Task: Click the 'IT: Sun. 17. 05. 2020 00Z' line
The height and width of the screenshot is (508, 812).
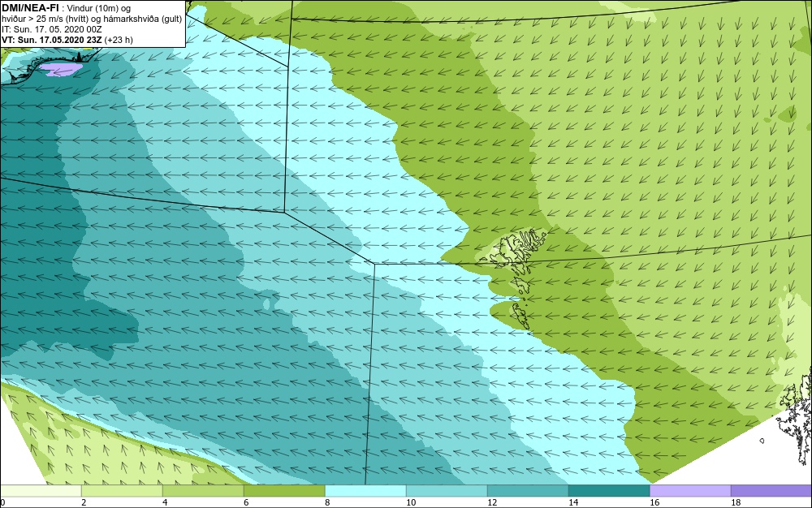Action: (x=52, y=29)
